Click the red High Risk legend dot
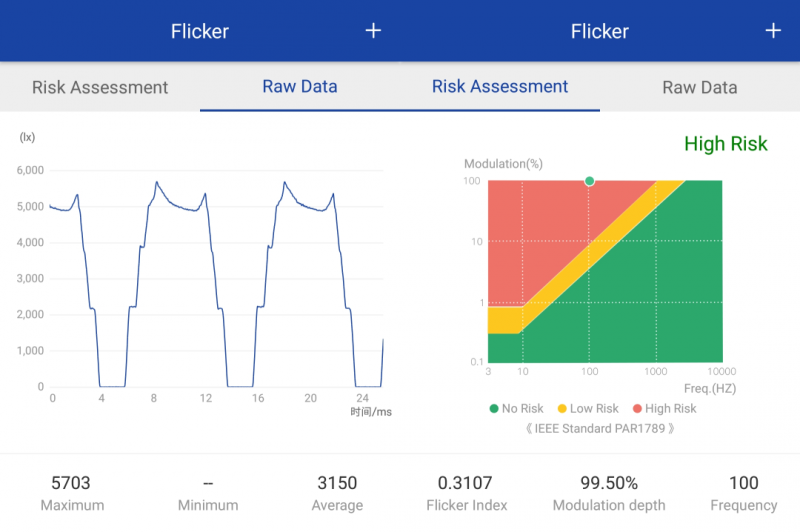Viewport: 800px width, 532px height. (637, 409)
